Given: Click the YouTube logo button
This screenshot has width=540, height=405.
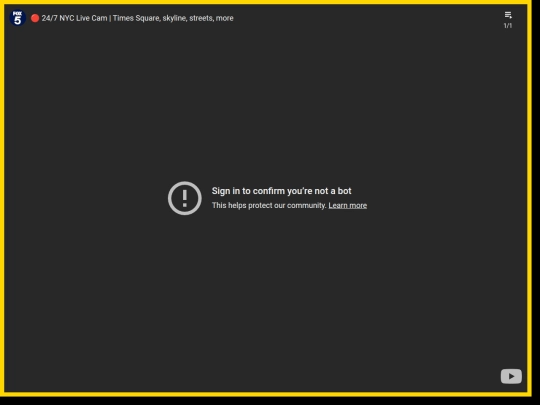Looking at the screenshot, I should point(511,376).
